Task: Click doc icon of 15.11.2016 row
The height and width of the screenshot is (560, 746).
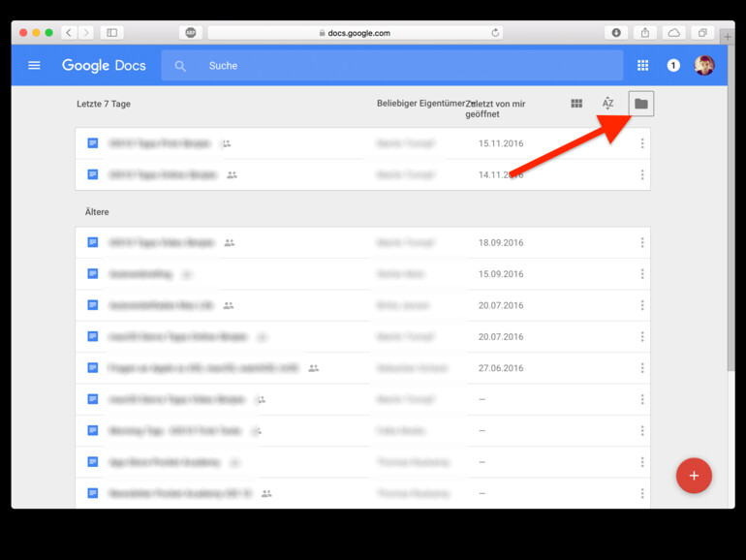Action: tap(93, 143)
